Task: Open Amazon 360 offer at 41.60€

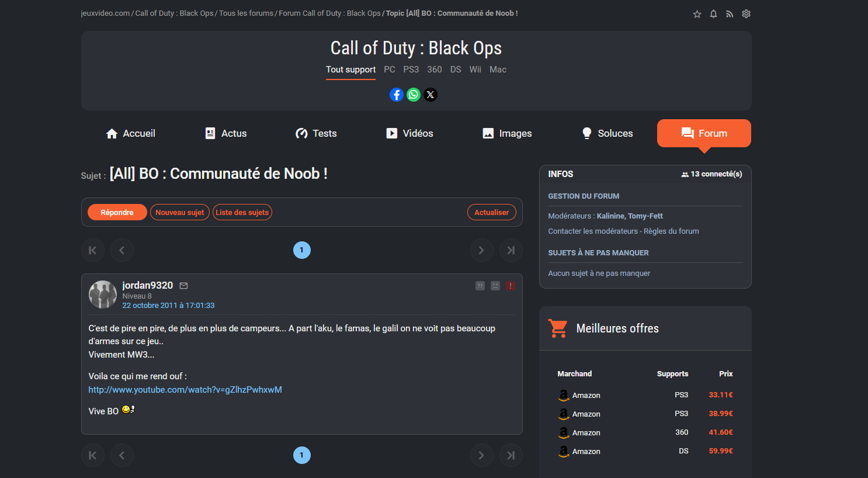Action: 645,432
